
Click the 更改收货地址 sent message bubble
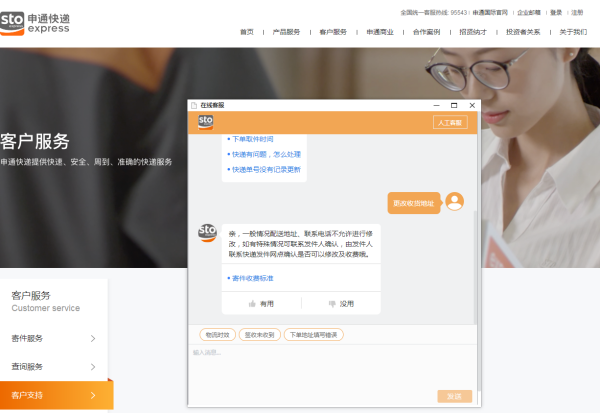(414, 203)
